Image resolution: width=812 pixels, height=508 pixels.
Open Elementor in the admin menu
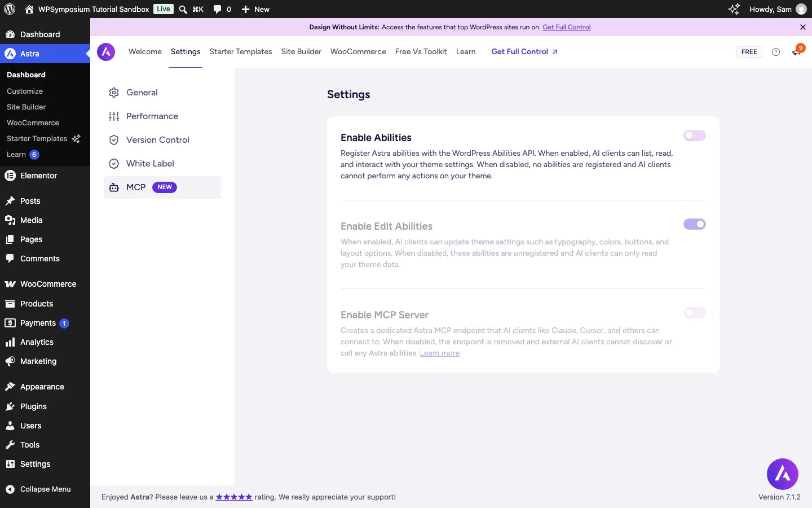[45, 176]
